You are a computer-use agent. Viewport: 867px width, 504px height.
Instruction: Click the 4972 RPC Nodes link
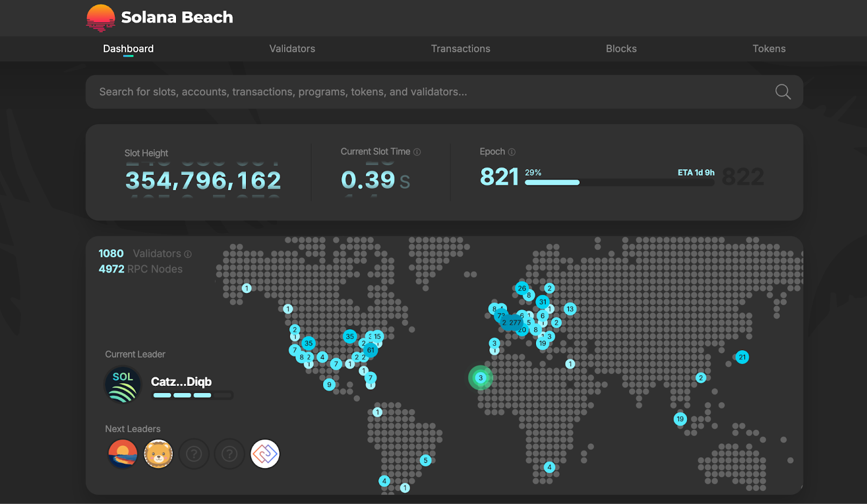point(112,269)
